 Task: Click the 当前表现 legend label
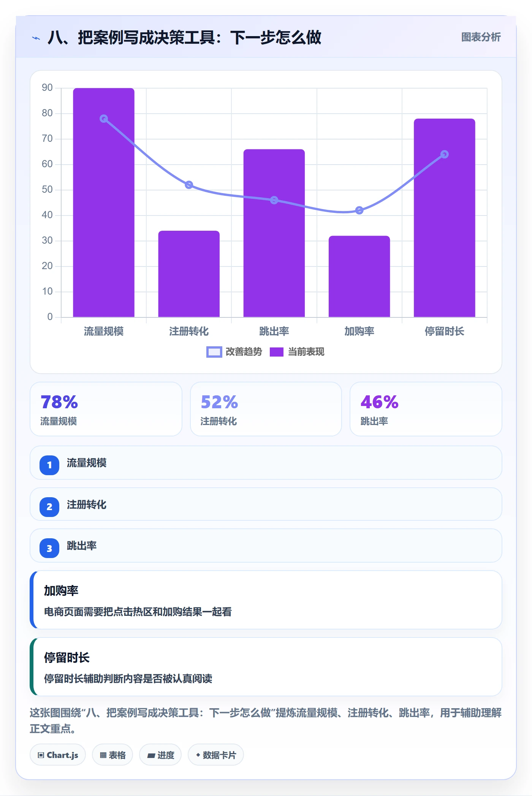tap(306, 352)
